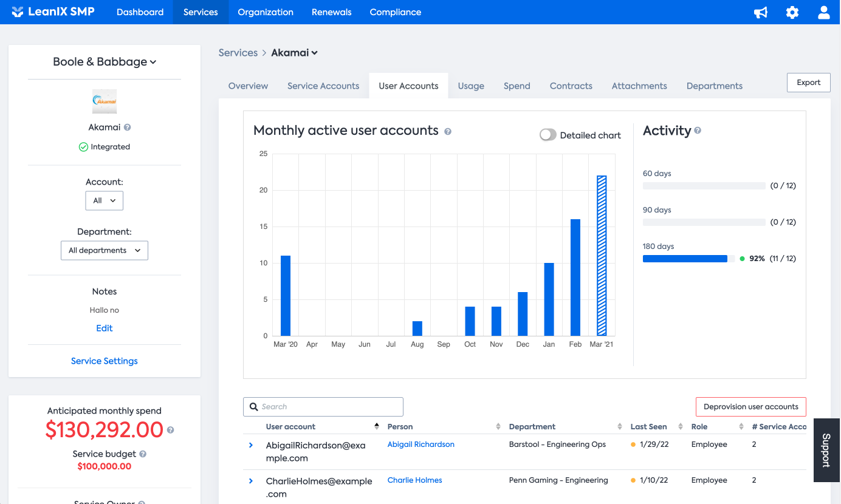
Task: Switch to the Departments tab
Action: point(715,86)
